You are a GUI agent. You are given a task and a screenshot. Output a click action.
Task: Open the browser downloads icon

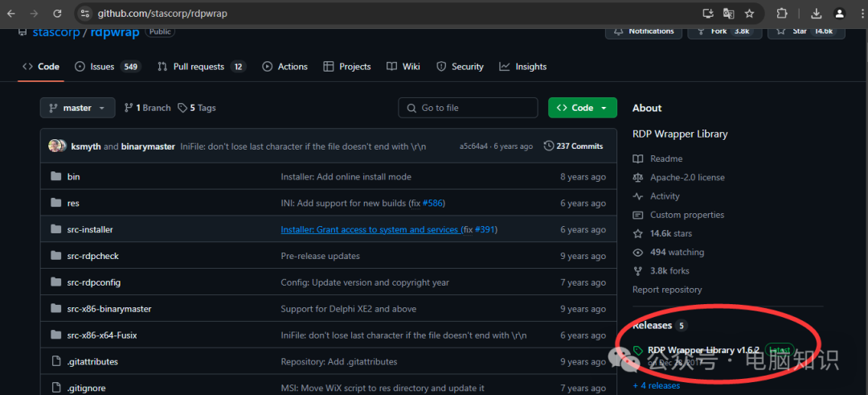pos(816,14)
